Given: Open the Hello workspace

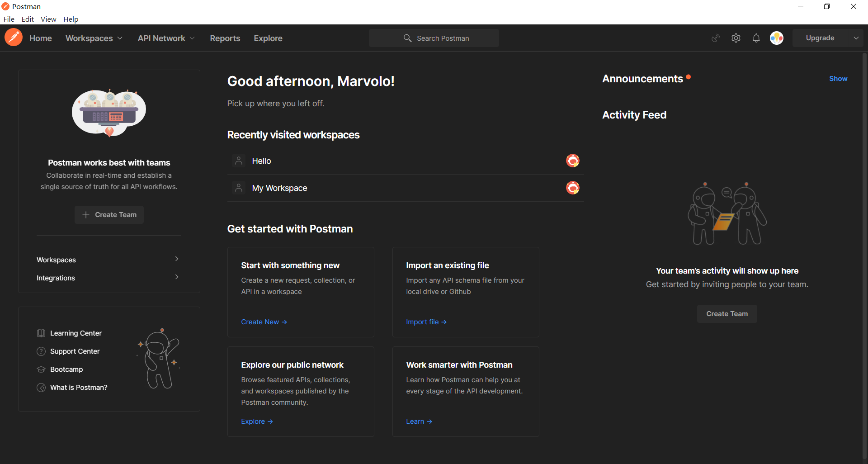Looking at the screenshot, I should 406,161.
